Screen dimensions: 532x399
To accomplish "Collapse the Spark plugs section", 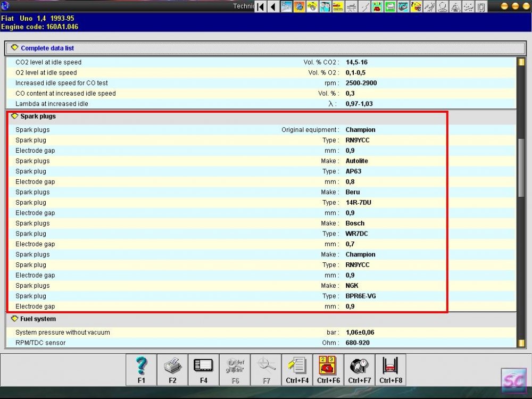I will [x=14, y=116].
